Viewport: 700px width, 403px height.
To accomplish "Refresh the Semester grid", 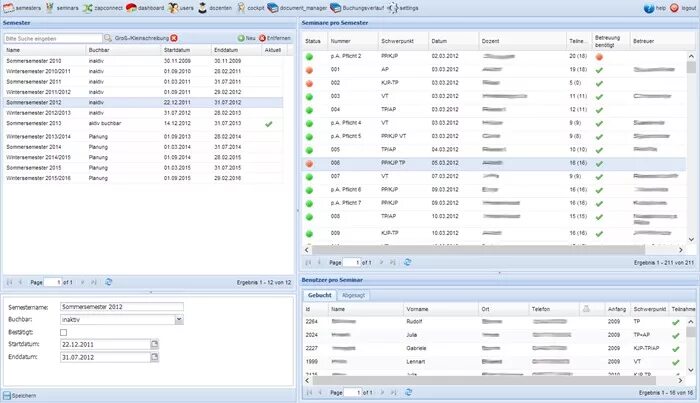I will tap(108, 282).
